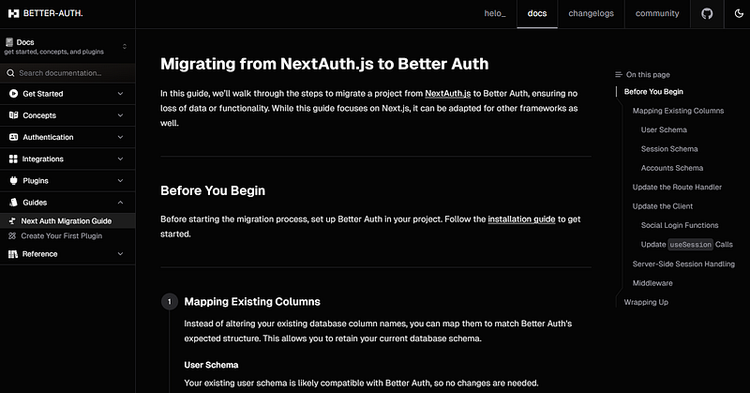750x393 pixels.
Task: Click the On this page list icon
Action: click(x=618, y=75)
